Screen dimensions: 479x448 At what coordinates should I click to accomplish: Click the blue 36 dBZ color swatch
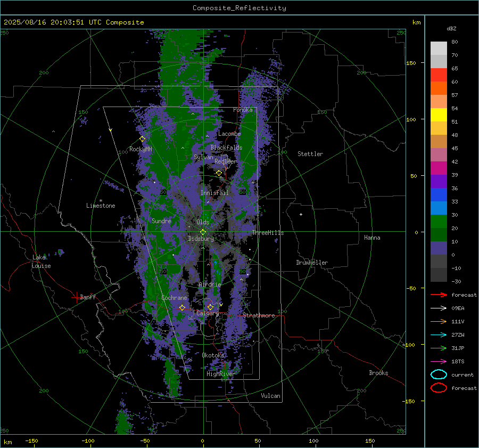pyautogui.click(x=439, y=195)
